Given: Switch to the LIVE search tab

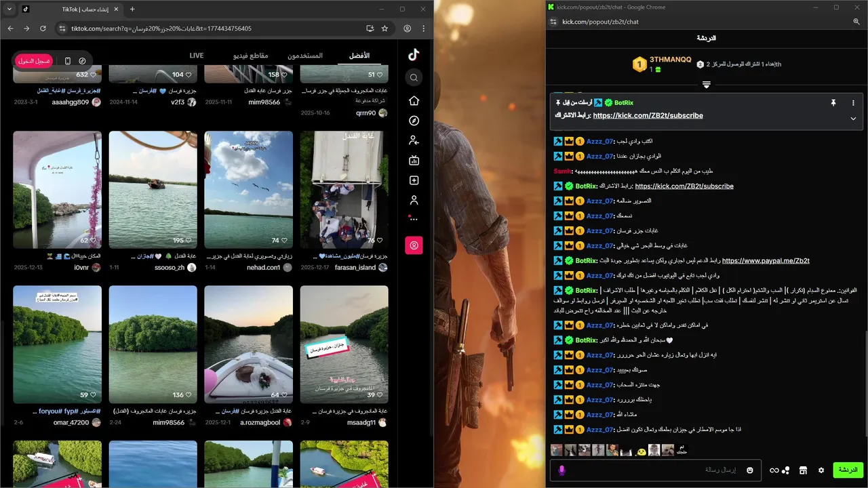Looking at the screenshot, I should click(x=197, y=56).
